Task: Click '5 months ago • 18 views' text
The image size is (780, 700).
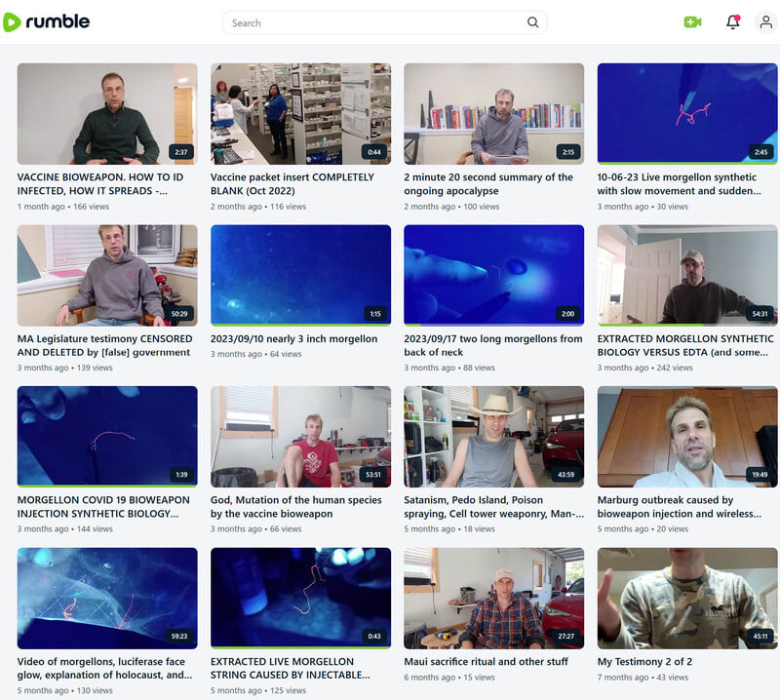Action: pyautogui.click(x=449, y=528)
